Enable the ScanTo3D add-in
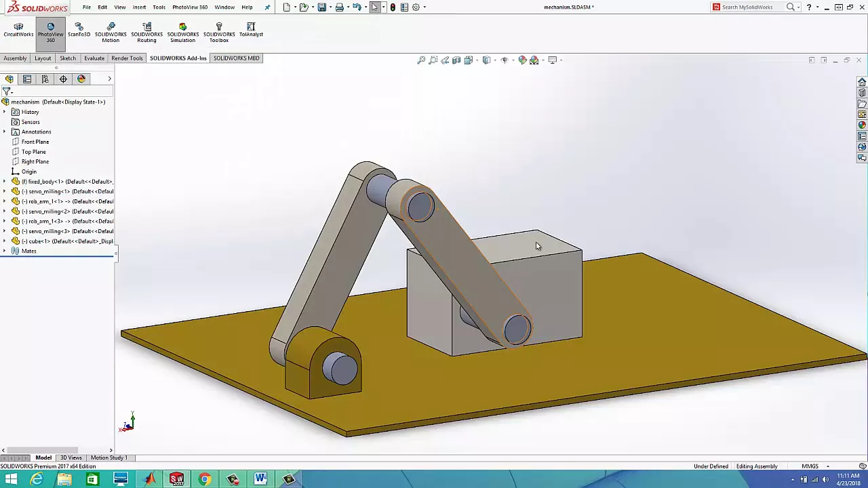868x488 pixels. pyautogui.click(x=79, y=30)
